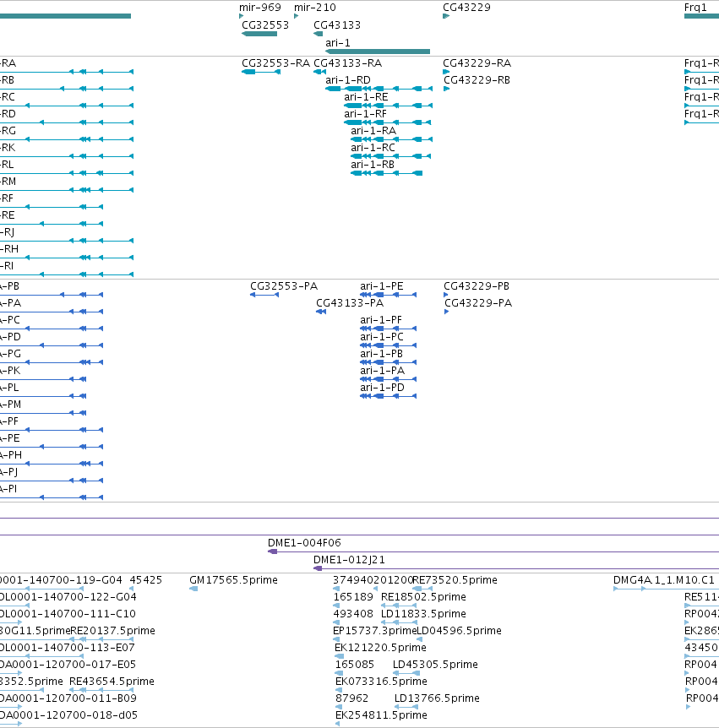
Task: Click transcript ari-1-RD label
Action: 348,80
